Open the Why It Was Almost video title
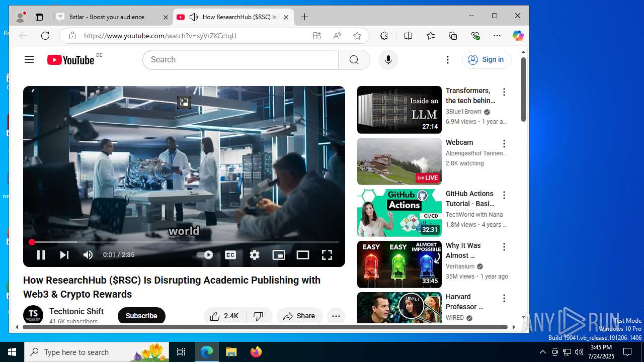The width and height of the screenshot is (644, 362). click(x=463, y=250)
